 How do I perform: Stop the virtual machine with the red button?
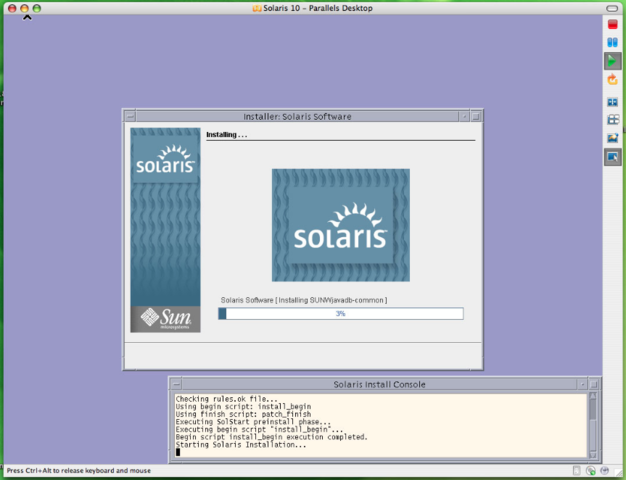point(612,24)
